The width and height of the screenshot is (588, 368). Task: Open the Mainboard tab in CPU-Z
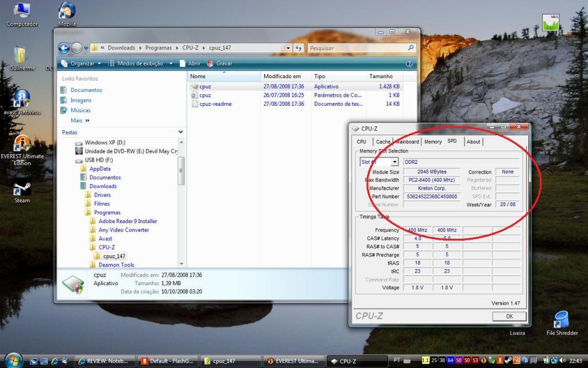[407, 141]
